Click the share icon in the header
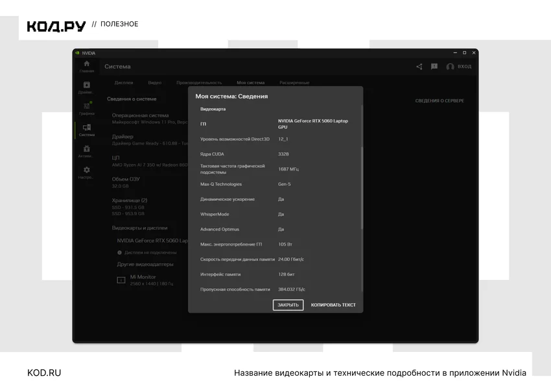This screenshot has width=551, height=392. 419,66
